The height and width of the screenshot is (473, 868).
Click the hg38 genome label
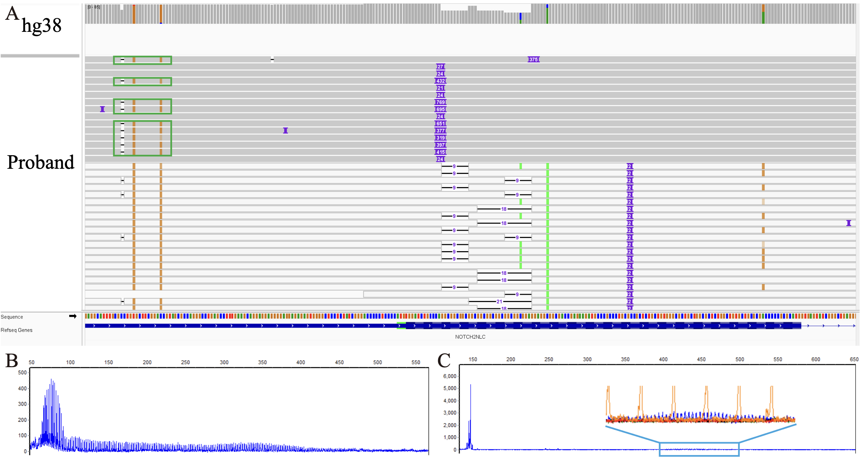coord(41,26)
